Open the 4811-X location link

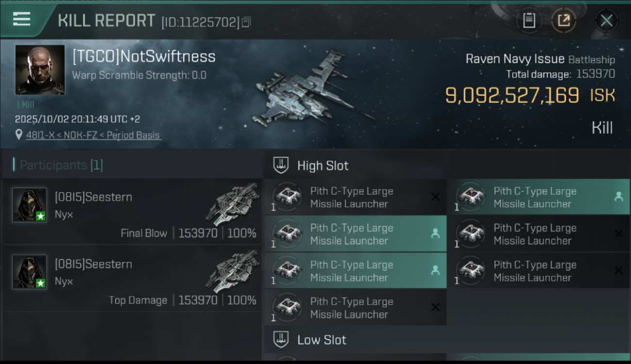coord(93,135)
